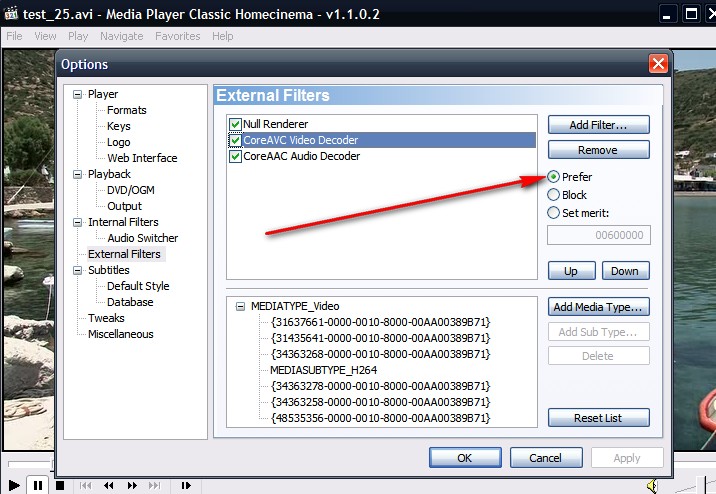Decrease playback speed with rewind icon
Viewport: 716px width, 494px height.
(x=109, y=485)
